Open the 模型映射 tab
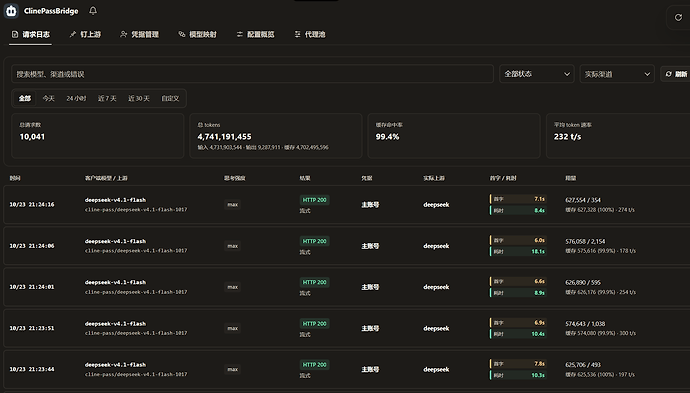This screenshot has height=393, width=690. click(197, 34)
